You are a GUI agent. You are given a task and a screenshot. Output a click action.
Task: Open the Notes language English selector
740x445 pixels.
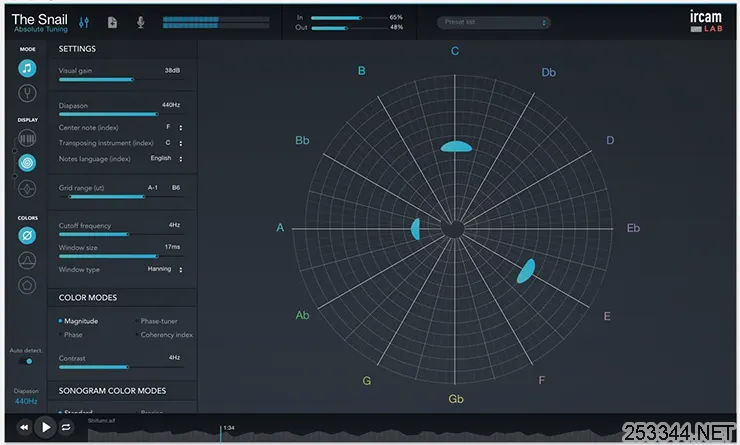click(x=167, y=159)
